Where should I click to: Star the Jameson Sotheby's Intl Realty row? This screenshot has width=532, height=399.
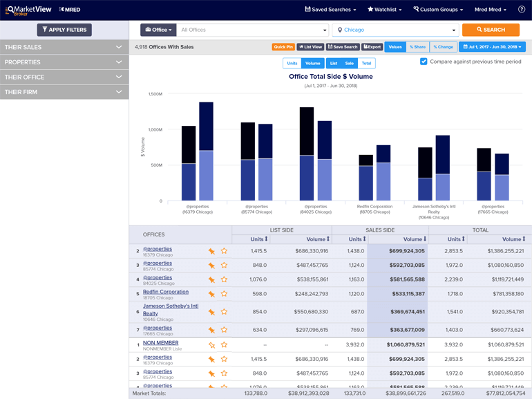click(224, 312)
